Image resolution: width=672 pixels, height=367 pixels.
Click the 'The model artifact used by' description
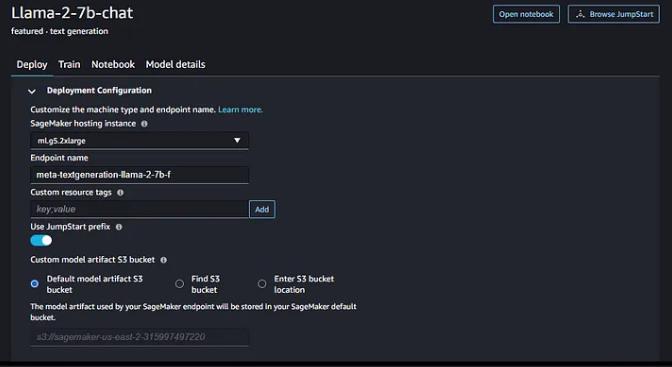(x=193, y=312)
